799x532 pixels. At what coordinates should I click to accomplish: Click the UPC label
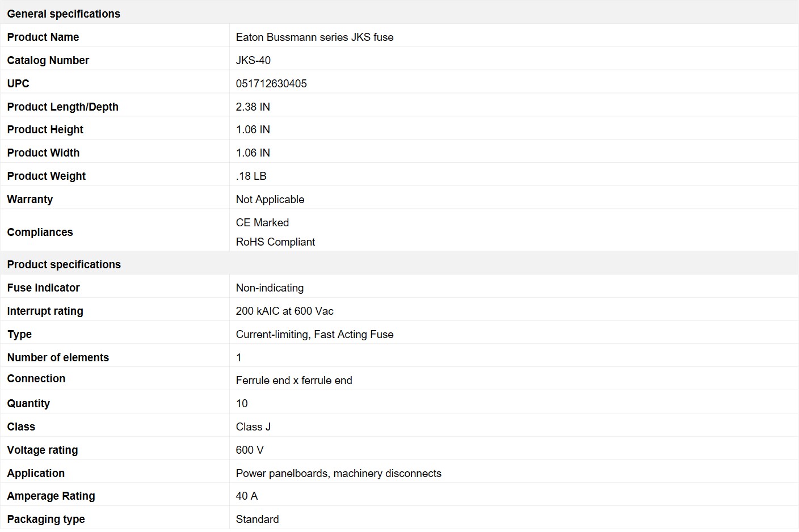click(18, 83)
